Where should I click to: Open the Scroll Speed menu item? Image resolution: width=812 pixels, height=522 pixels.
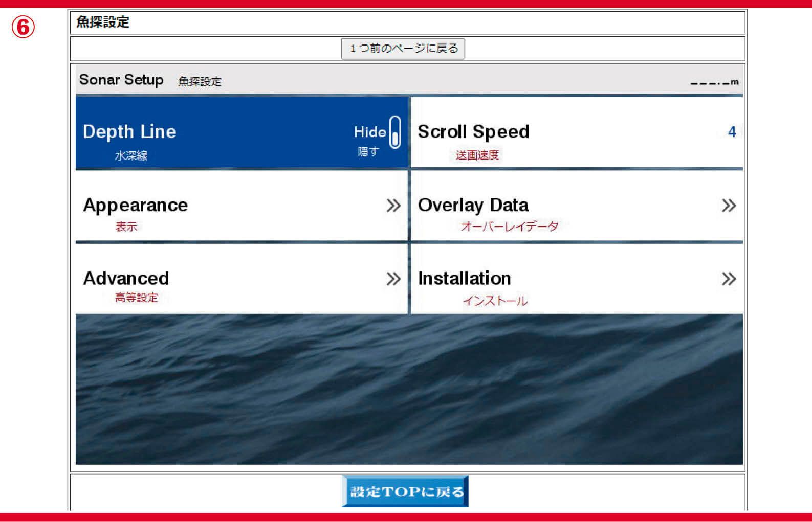(x=473, y=132)
